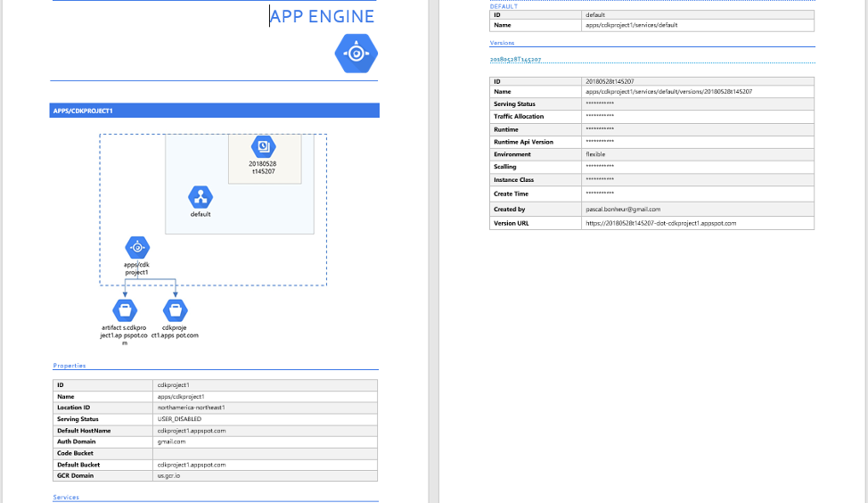Click the pascal.bonheur@gmail.com value
Image resolution: width=868 pixels, height=503 pixels.
click(x=623, y=210)
